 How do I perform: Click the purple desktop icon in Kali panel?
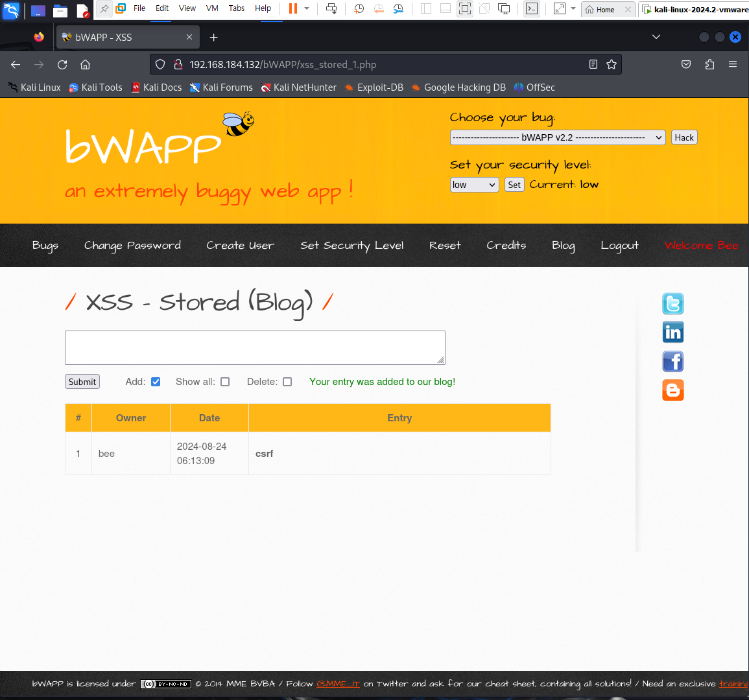[38, 10]
